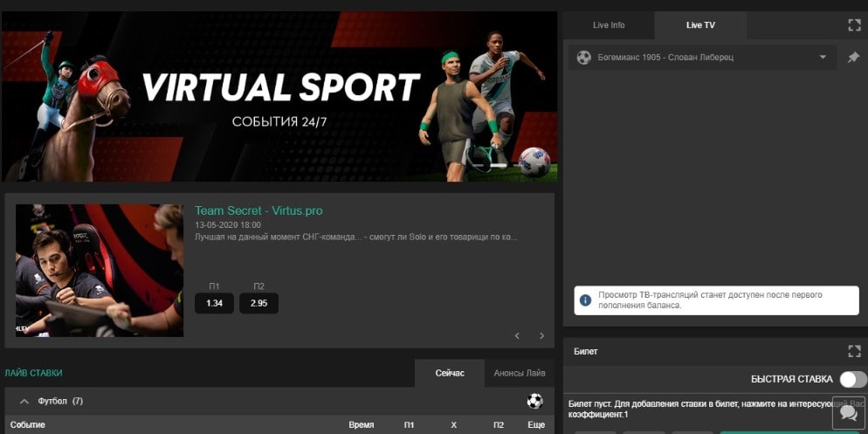The height and width of the screenshot is (434, 868).
Task: Open Team Secret - Virtus.pro match link
Action: 258,210
